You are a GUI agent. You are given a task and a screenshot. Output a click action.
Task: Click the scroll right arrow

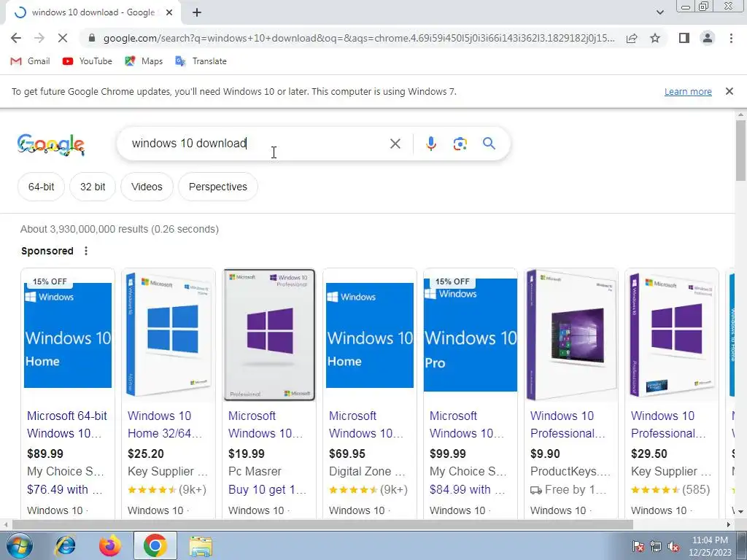pos(729,525)
